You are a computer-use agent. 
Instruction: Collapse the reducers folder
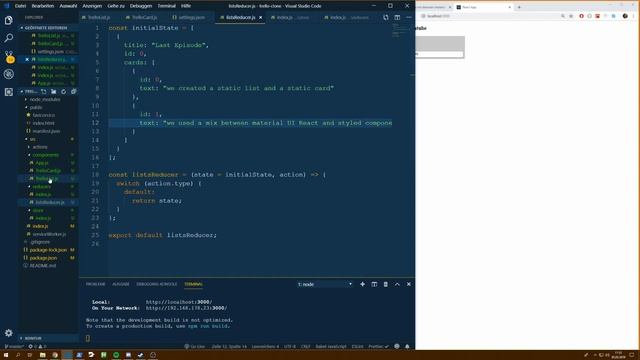point(41,187)
